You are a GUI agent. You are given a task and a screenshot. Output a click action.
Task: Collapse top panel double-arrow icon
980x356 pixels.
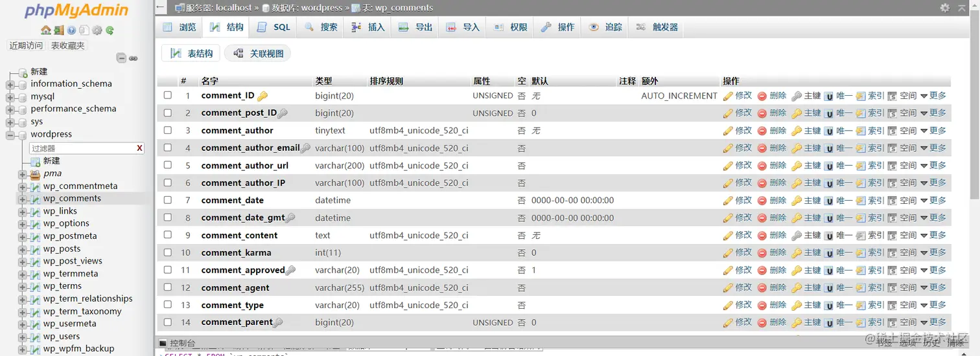tap(962, 8)
